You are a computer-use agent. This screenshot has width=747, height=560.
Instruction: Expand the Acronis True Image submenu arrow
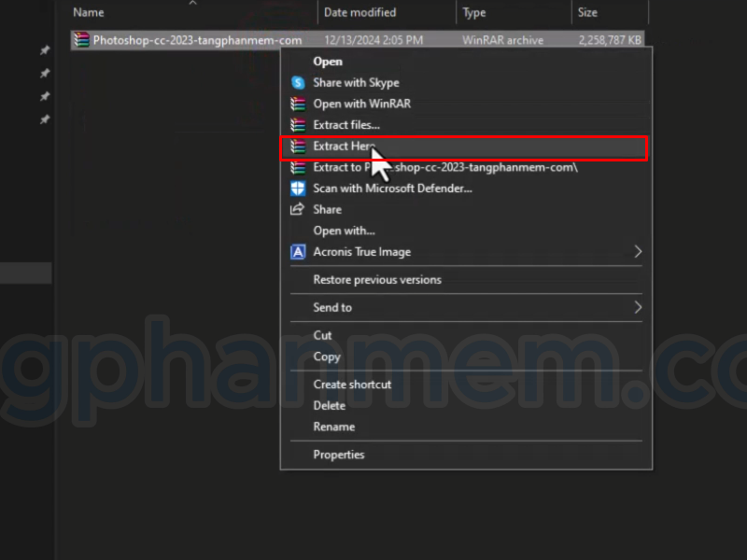(x=638, y=252)
